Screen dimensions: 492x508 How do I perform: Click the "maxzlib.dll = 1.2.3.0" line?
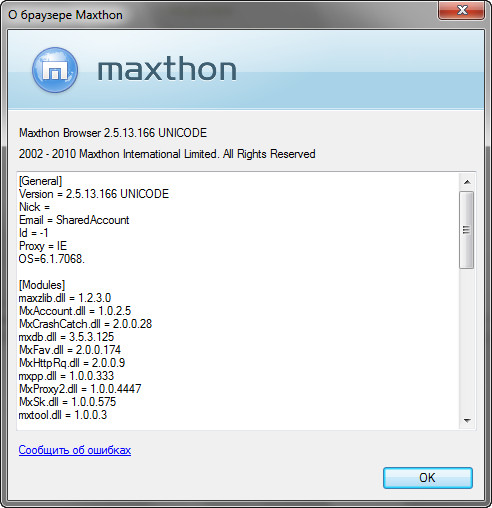click(65, 298)
